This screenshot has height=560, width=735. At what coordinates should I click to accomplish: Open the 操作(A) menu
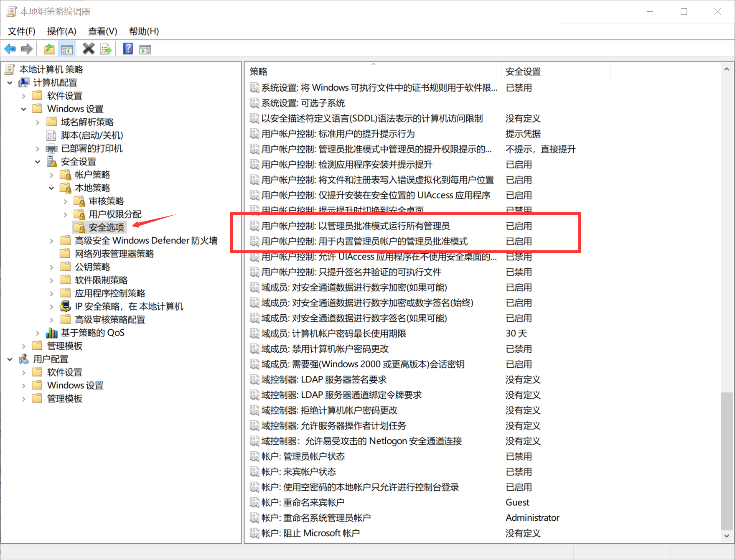tap(61, 31)
